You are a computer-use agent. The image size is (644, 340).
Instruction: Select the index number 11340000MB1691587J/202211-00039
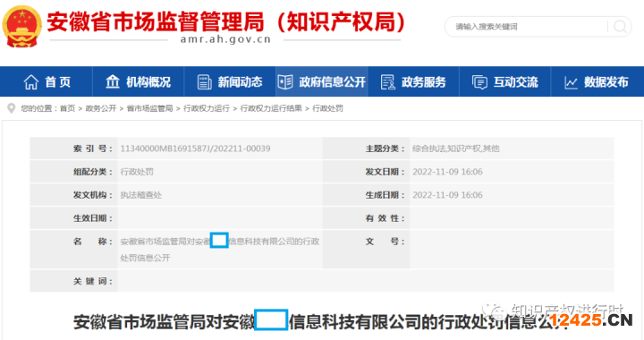point(195,149)
